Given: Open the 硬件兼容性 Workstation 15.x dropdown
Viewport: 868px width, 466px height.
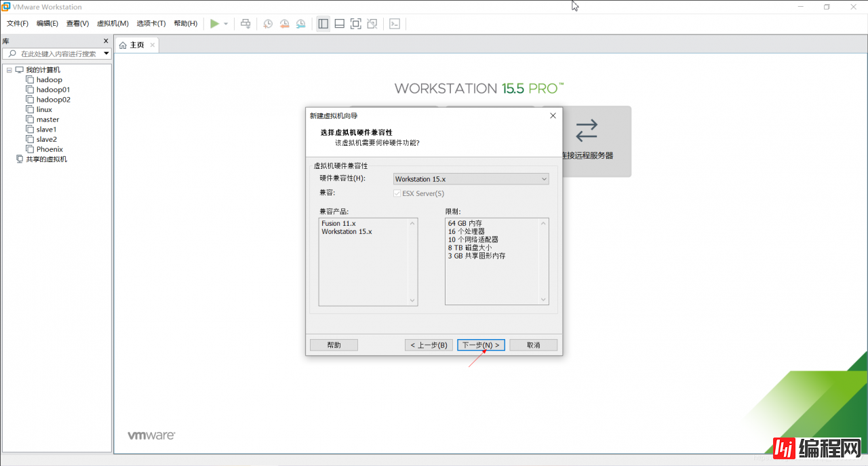Looking at the screenshot, I should (471, 179).
